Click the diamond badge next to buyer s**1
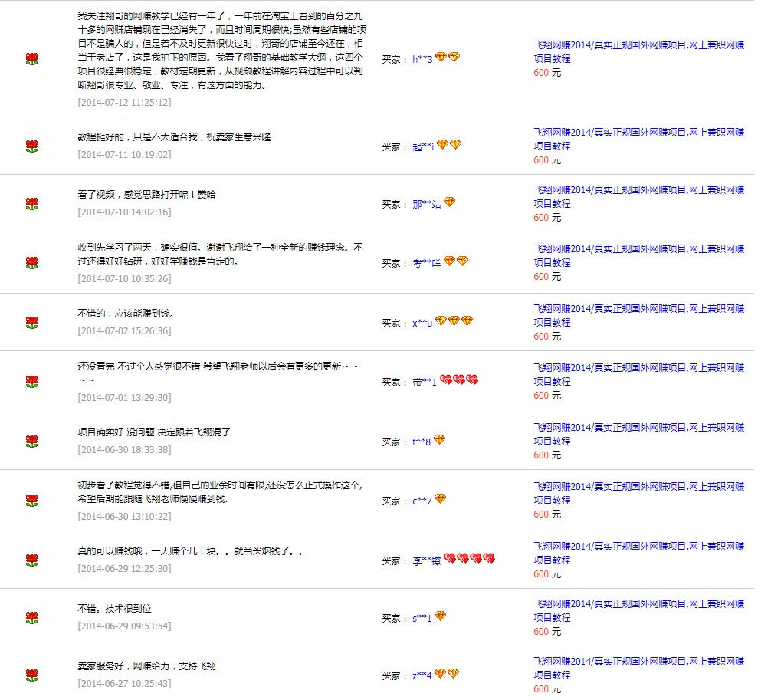 (x=440, y=616)
